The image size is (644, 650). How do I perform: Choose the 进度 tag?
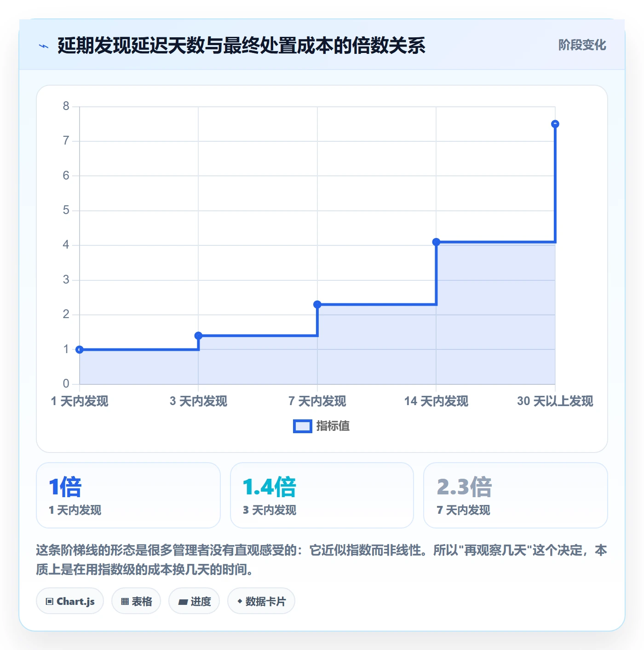point(194,601)
